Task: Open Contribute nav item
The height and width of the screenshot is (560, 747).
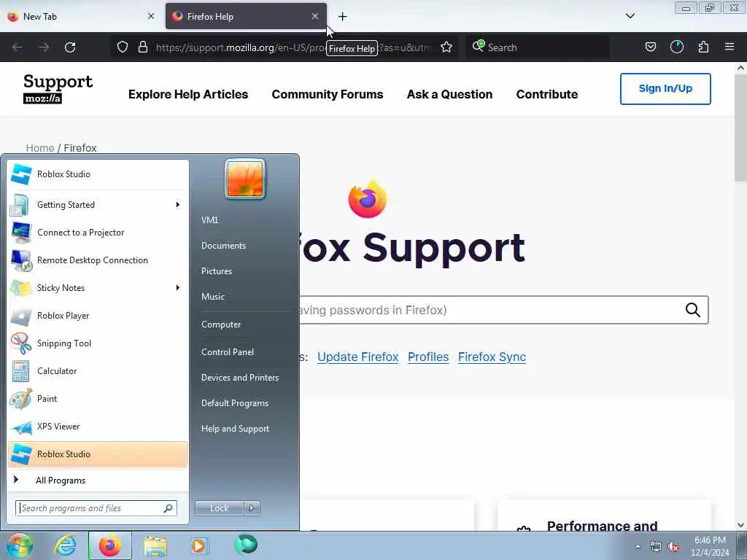Action: (x=547, y=94)
